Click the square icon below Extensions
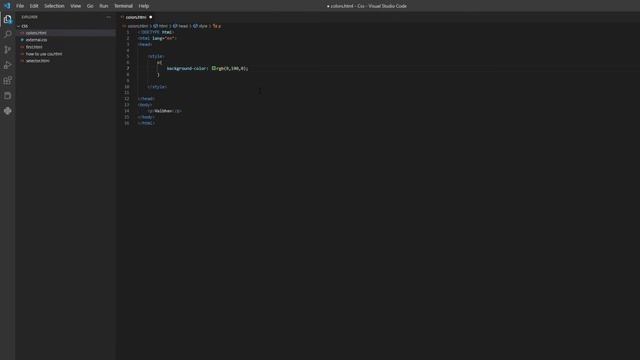This screenshot has width=640, height=360. pos(8,96)
